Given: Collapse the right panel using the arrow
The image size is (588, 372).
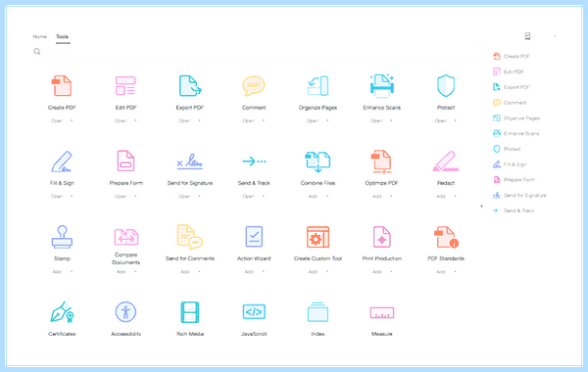Looking at the screenshot, I should point(482,206).
